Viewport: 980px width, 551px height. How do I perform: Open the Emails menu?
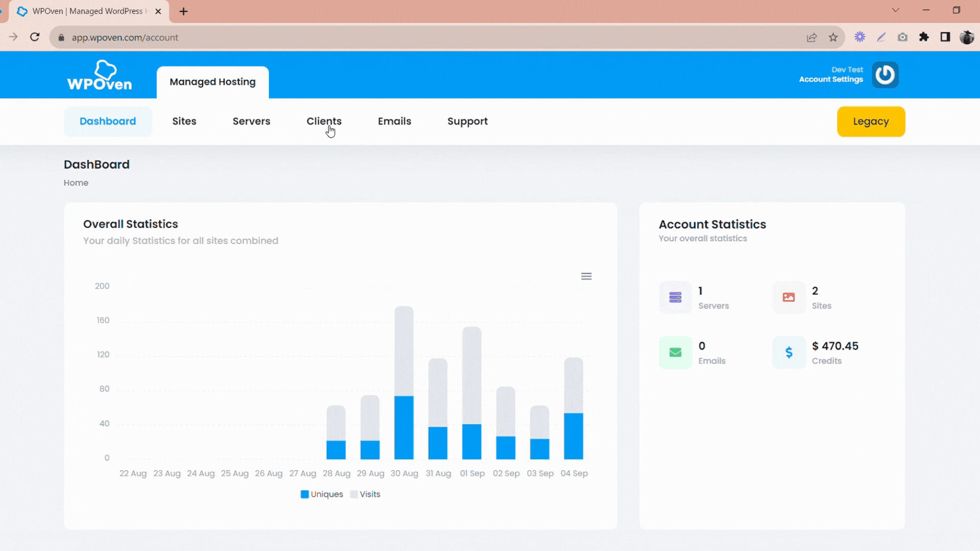coord(395,121)
